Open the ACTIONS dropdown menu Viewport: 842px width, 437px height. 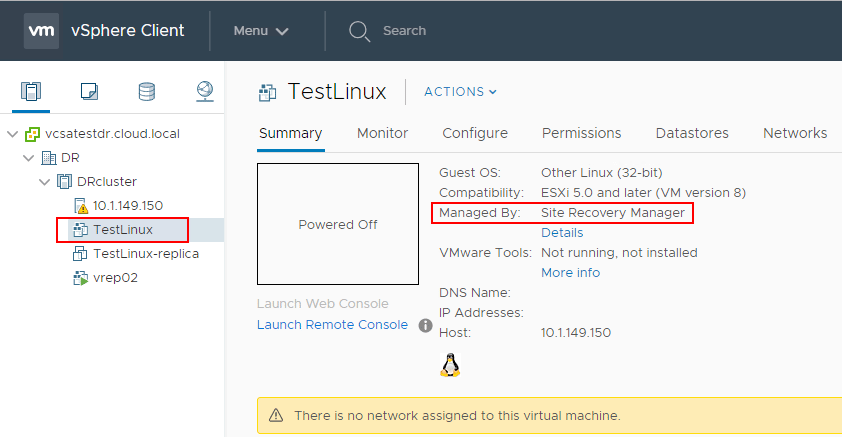pos(460,92)
